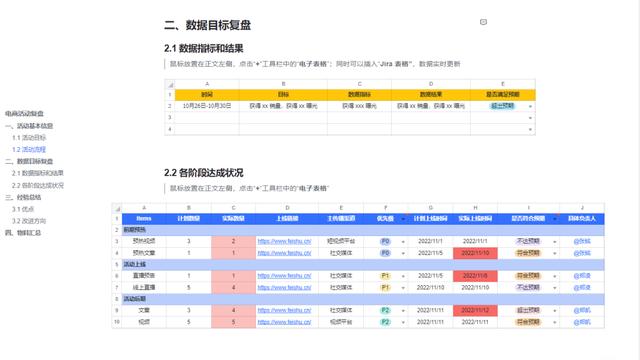
Task: Open status dropdown arrow for 视频 row 10
Action: 555,322
